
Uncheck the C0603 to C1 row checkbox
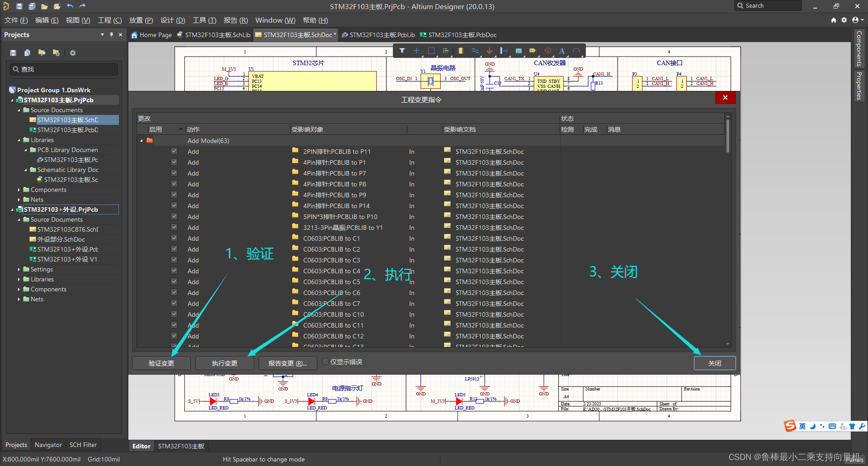click(174, 238)
